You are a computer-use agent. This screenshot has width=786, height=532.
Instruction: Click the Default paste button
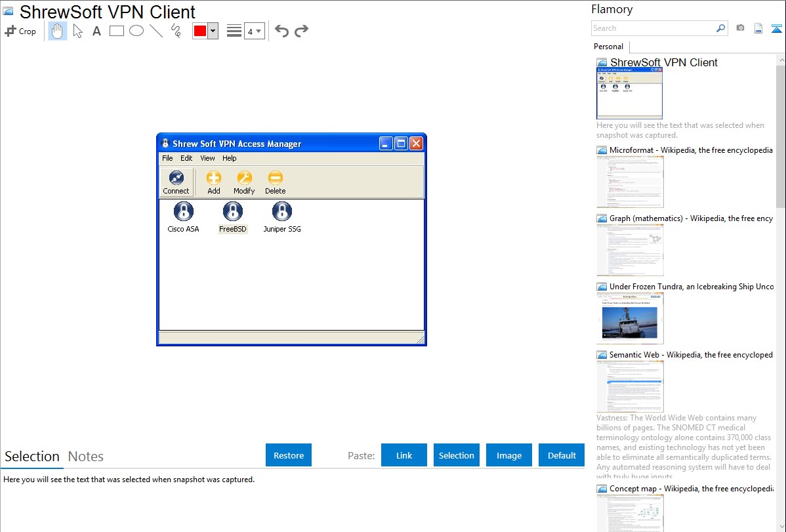pos(562,455)
